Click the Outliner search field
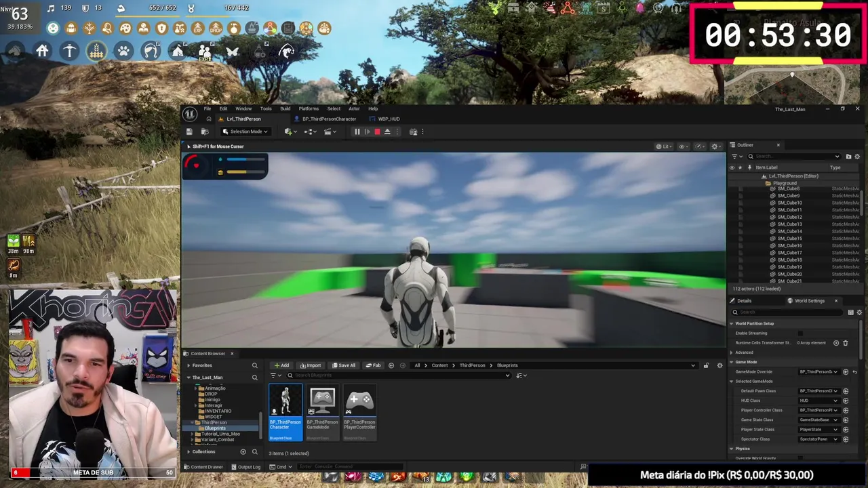The width and height of the screenshot is (868, 488). (793, 157)
